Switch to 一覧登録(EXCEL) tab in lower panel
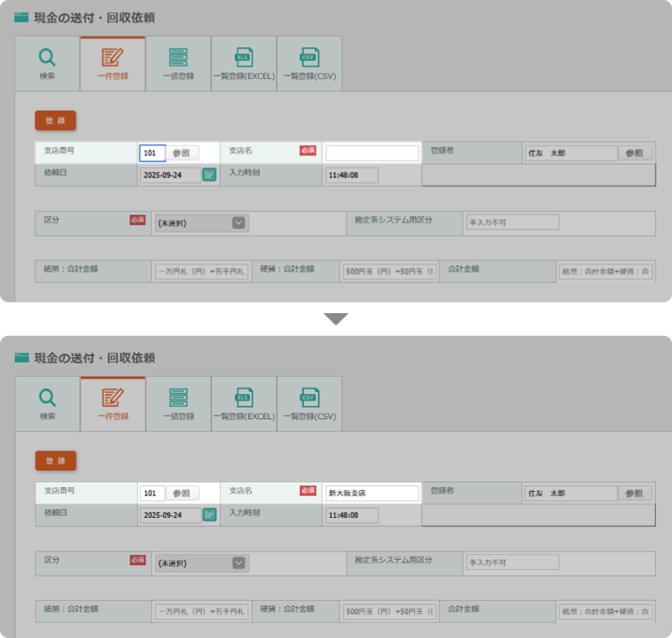 coord(244,404)
